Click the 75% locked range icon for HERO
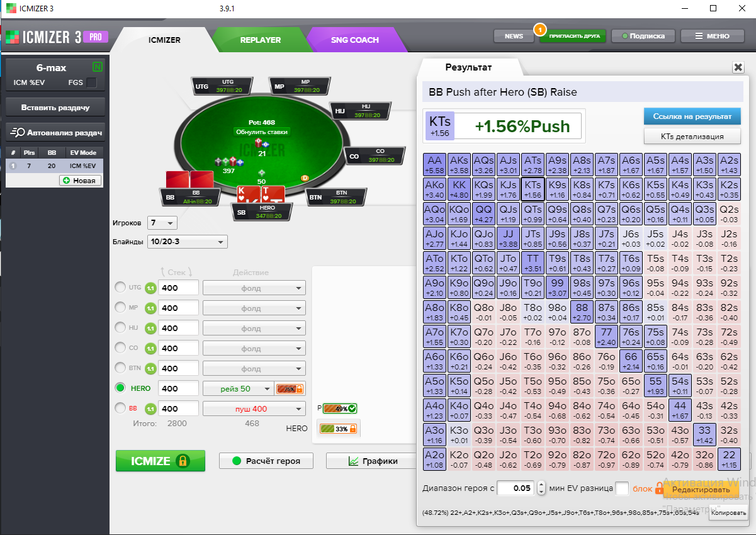The height and width of the screenshot is (535, 756). (x=290, y=389)
